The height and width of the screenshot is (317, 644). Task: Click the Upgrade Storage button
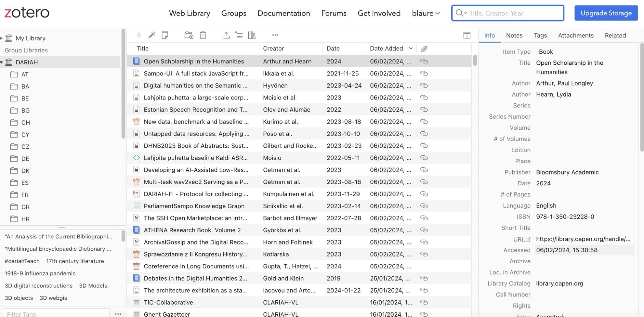[606, 13]
